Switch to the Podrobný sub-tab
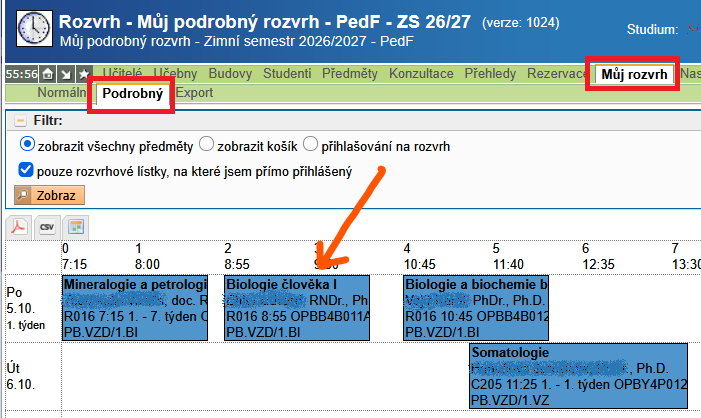 (x=132, y=93)
